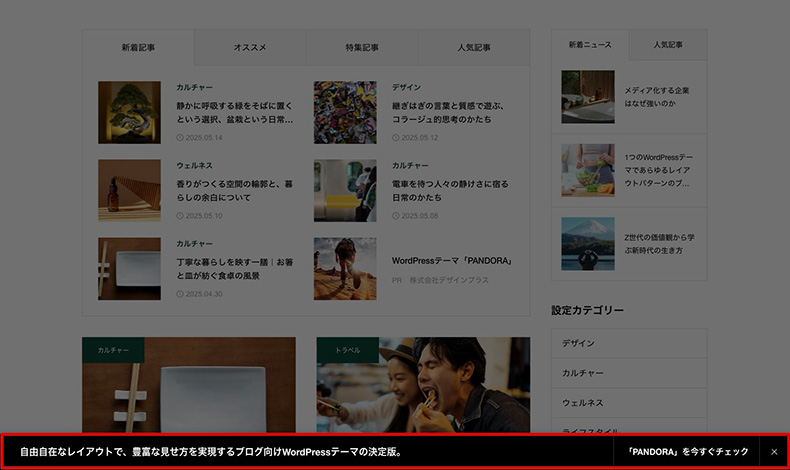Open the aroma bottle article thumbnail
790x470 pixels.
tap(129, 190)
